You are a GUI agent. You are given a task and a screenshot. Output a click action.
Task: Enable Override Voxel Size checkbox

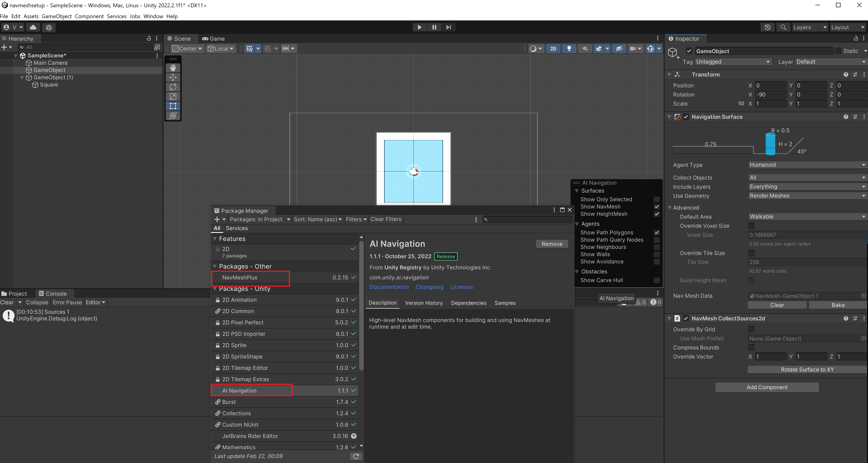point(751,226)
